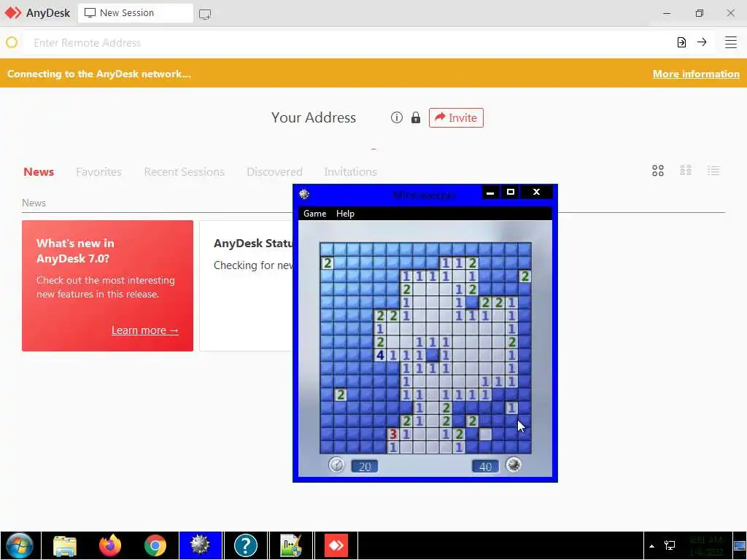Select the list view icon
The width and height of the screenshot is (747, 560).
(x=713, y=171)
